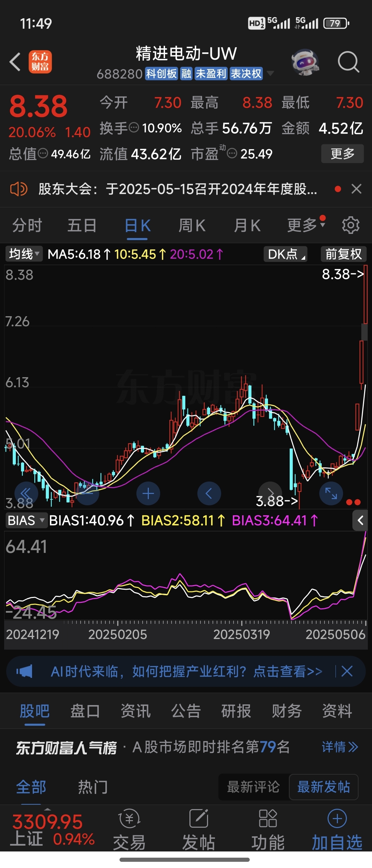The image size is (372, 868).
Task: Open the 股吧 tab
Action: pyautogui.click(x=35, y=711)
